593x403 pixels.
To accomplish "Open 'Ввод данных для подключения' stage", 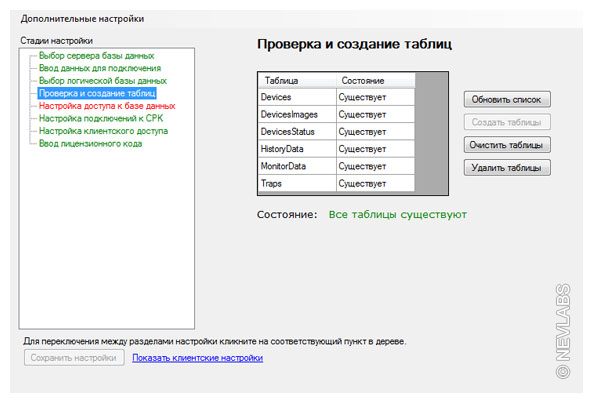I will tap(100, 68).
